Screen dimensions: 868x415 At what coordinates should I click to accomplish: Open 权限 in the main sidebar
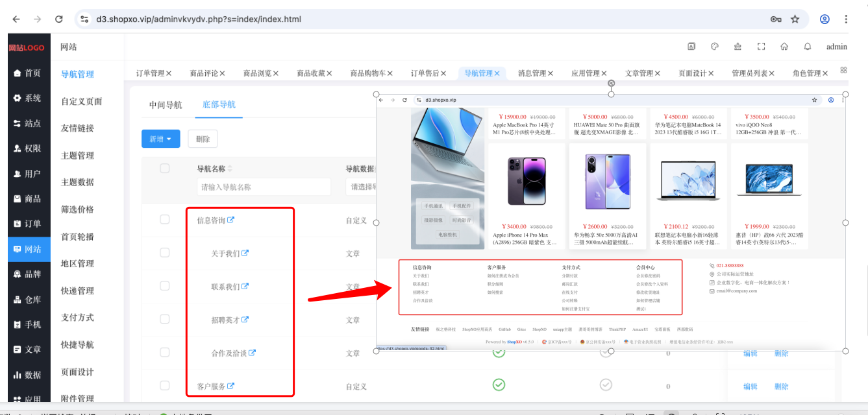[x=28, y=148]
